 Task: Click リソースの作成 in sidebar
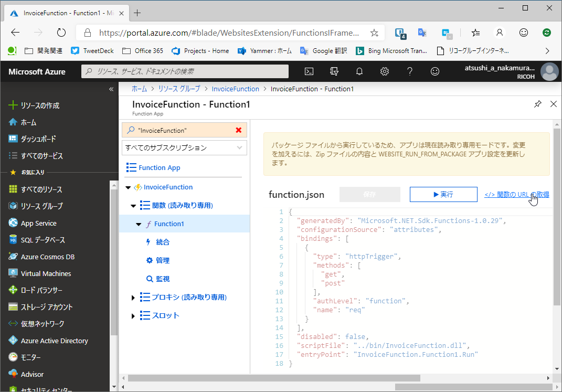[34, 105]
